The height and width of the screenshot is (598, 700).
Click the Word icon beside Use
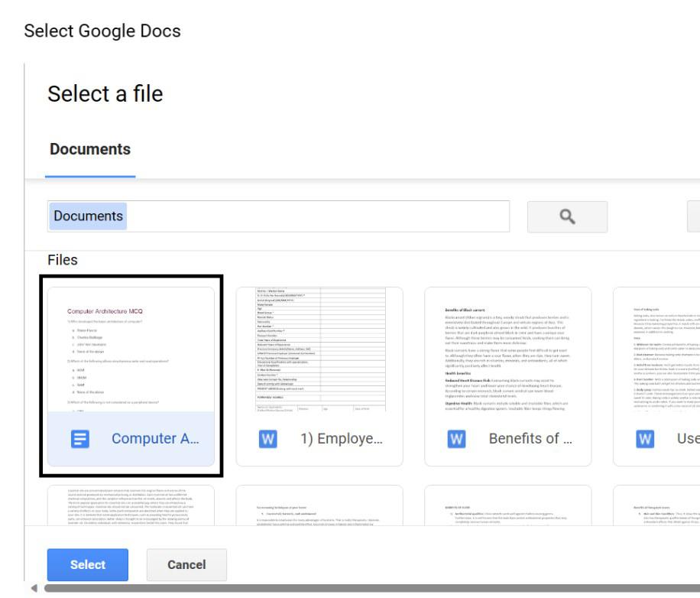(645, 439)
